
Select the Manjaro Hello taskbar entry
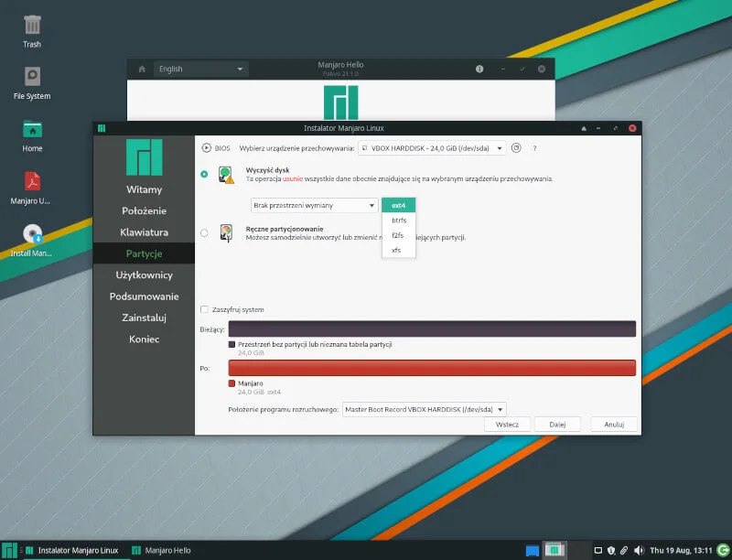[x=160, y=550]
